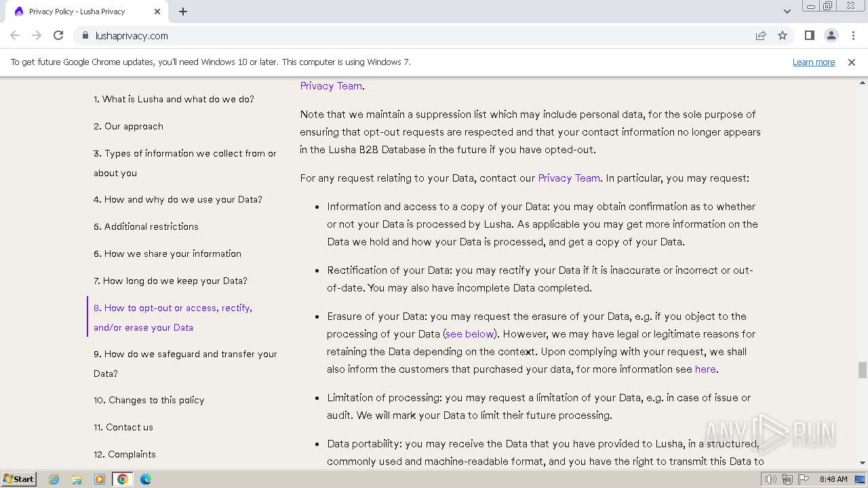Follow the Privacy Team link at top
868x488 pixels.
pyautogui.click(x=331, y=86)
